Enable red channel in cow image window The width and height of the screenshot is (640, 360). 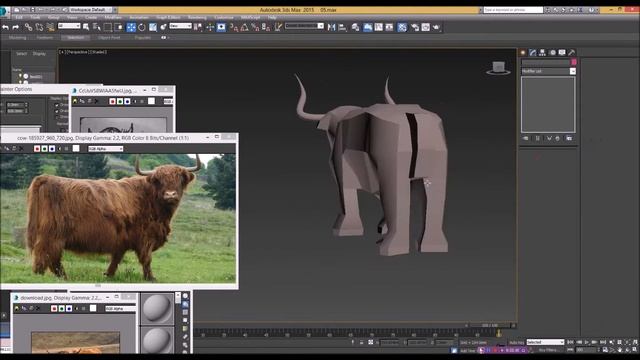(x=37, y=149)
